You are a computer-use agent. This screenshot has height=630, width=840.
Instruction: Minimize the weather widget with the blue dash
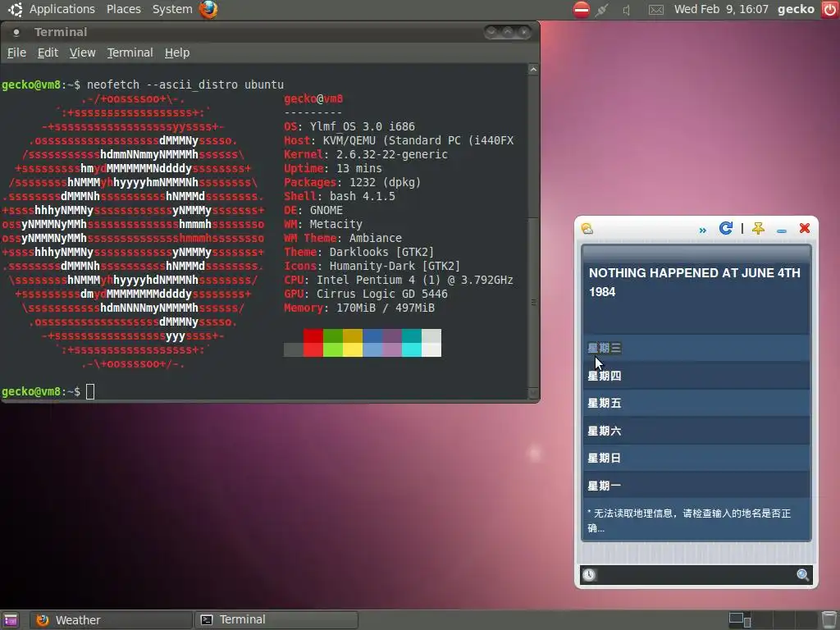click(782, 231)
